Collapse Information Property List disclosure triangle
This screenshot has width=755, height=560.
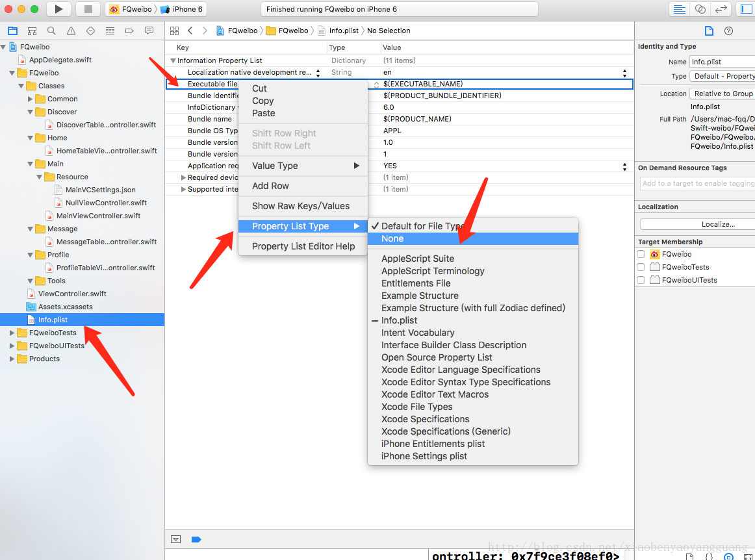pyautogui.click(x=173, y=60)
